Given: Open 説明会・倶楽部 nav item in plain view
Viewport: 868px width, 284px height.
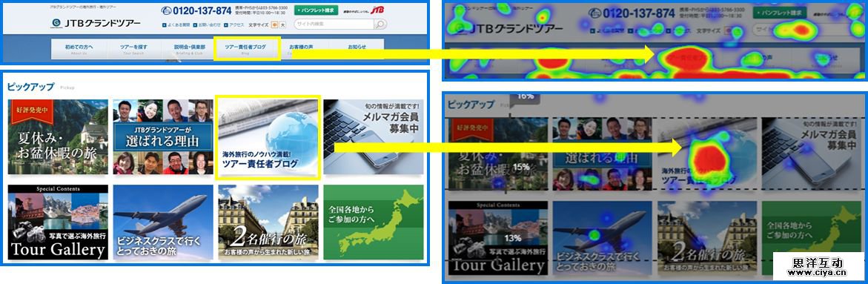Looking at the screenshot, I should (189, 49).
